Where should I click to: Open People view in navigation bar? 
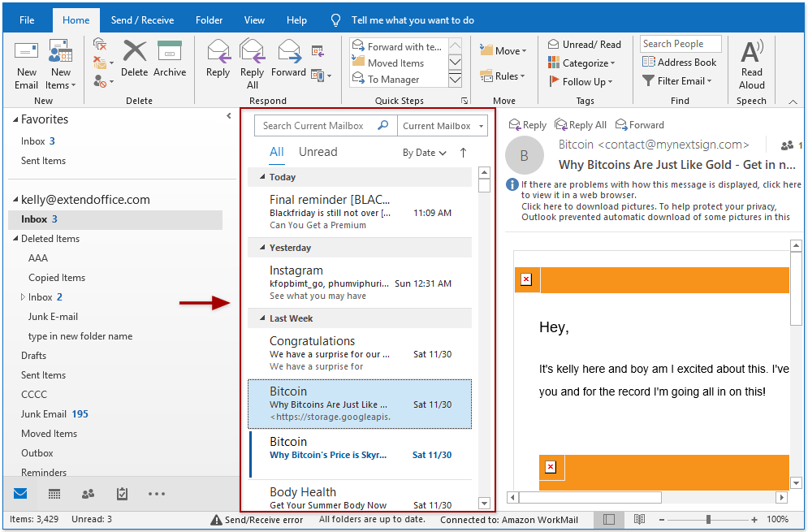click(88, 494)
